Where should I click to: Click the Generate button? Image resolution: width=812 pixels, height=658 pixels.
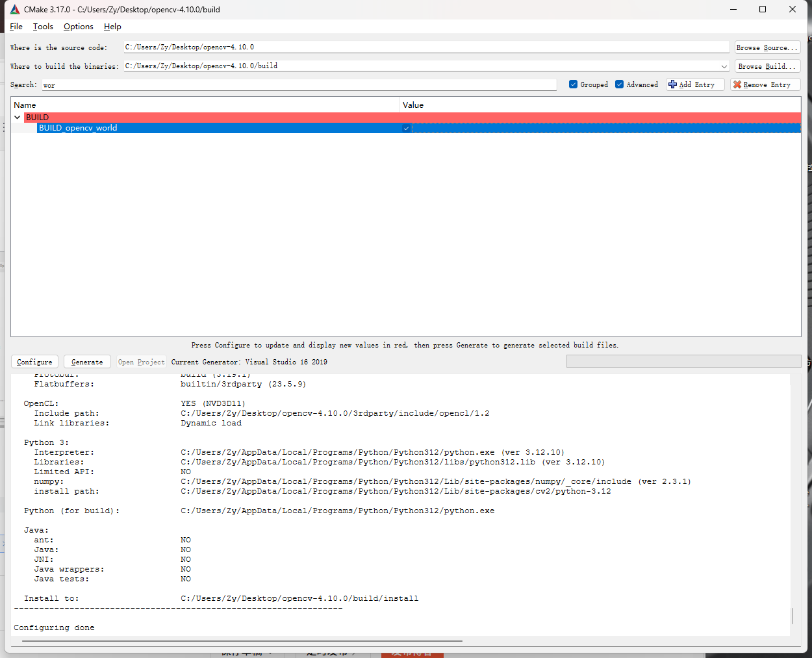point(87,362)
